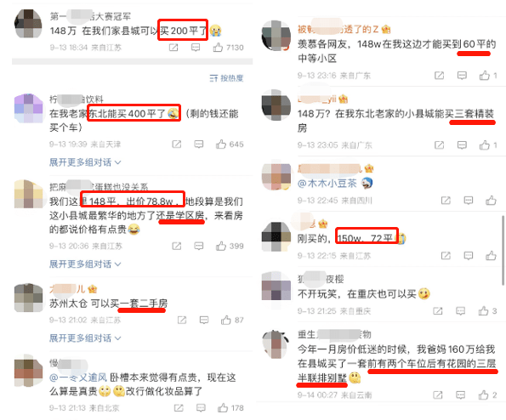Open replies on the 148万 县城 200平 comment
This screenshot has width=506, height=420.
(x=196, y=48)
